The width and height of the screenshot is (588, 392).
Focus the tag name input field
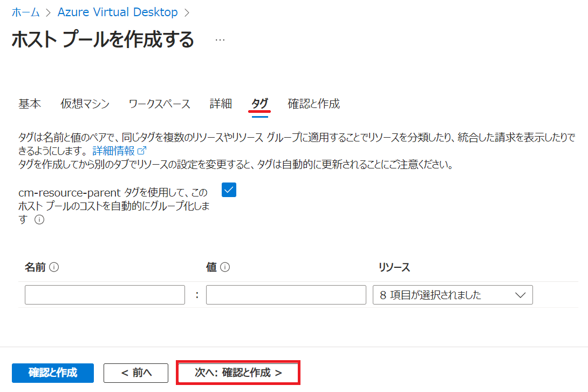tap(105, 295)
